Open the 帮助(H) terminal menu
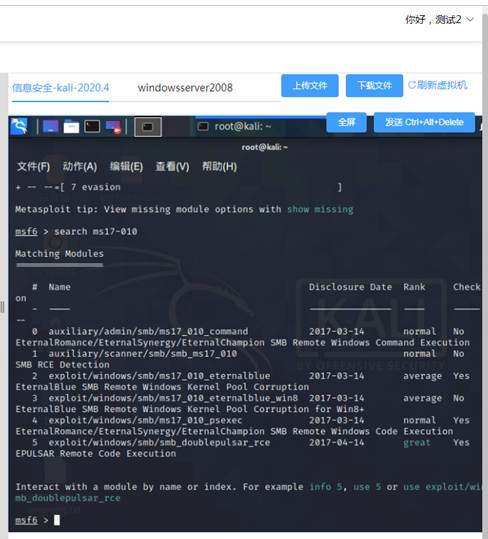The width and height of the screenshot is (488, 539). [x=219, y=167]
